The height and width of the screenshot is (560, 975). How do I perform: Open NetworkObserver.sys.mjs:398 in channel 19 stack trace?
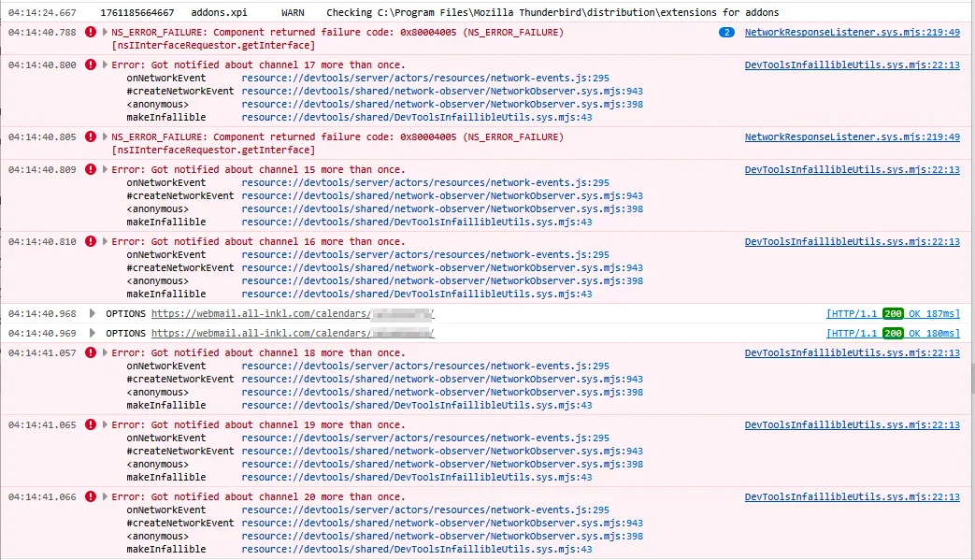tap(442, 465)
